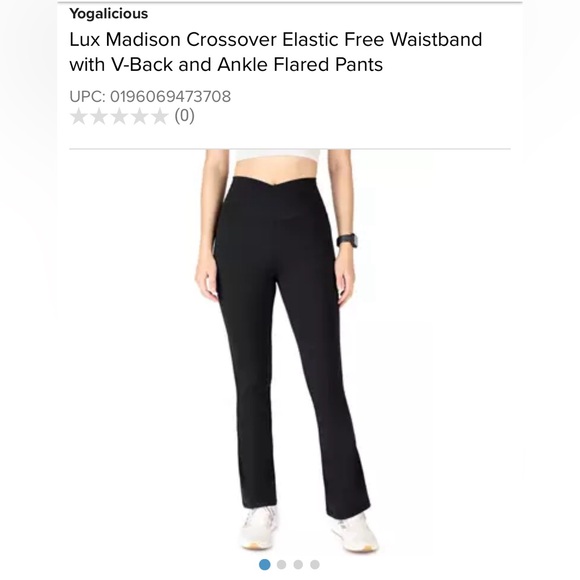The height and width of the screenshot is (580, 580).
Task: Switch to the second image dot
Action: (x=281, y=564)
